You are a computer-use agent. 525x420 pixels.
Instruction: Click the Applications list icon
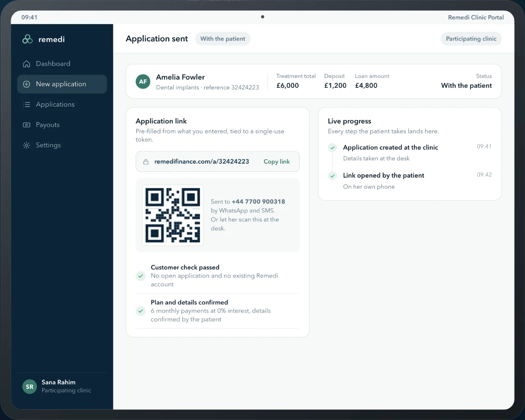point(27,105)
